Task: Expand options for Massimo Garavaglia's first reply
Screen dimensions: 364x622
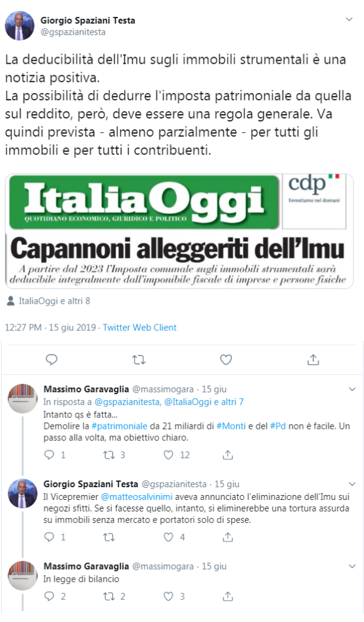Action: coord(352,389)
